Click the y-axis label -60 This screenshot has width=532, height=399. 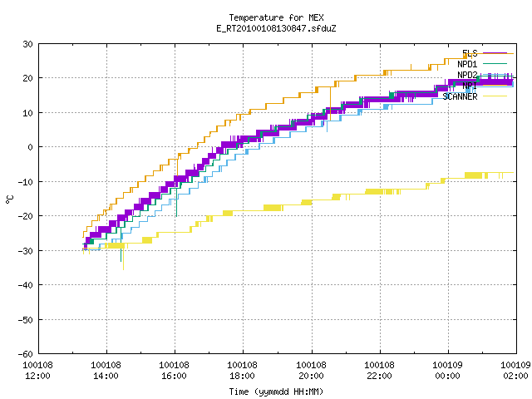26,354
